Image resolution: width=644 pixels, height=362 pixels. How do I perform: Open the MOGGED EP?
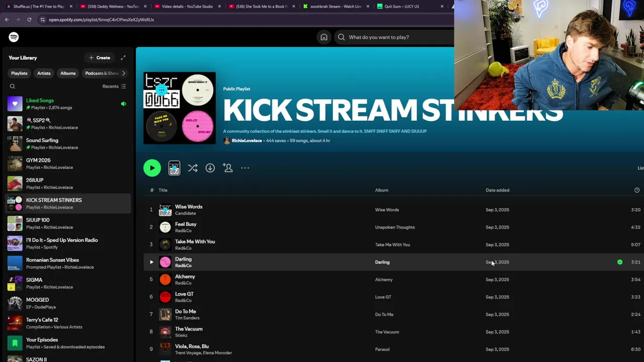point(67,303)
